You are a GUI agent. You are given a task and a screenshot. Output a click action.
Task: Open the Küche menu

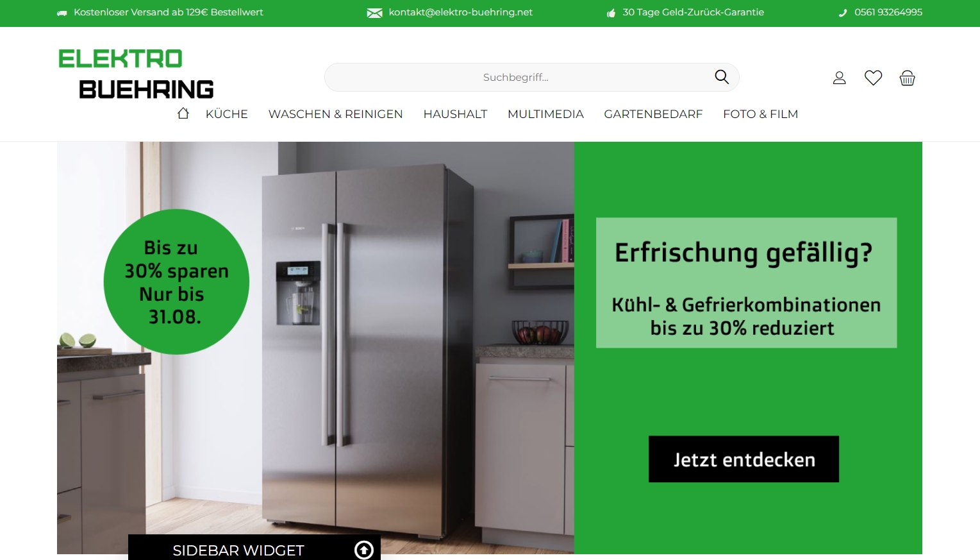pos(227,114)
